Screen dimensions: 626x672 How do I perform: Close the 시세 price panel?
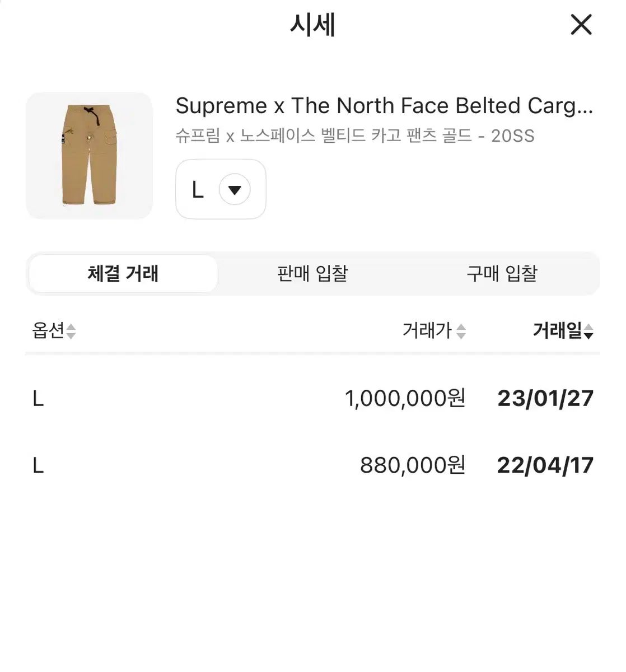pyautogui.click(x=581, y=25)
